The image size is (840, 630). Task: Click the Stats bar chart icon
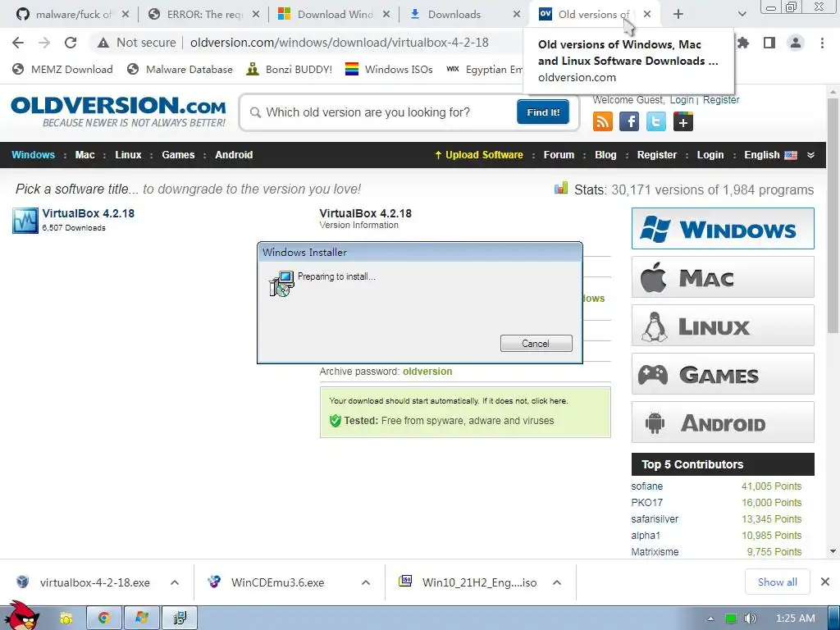(561, 188)
